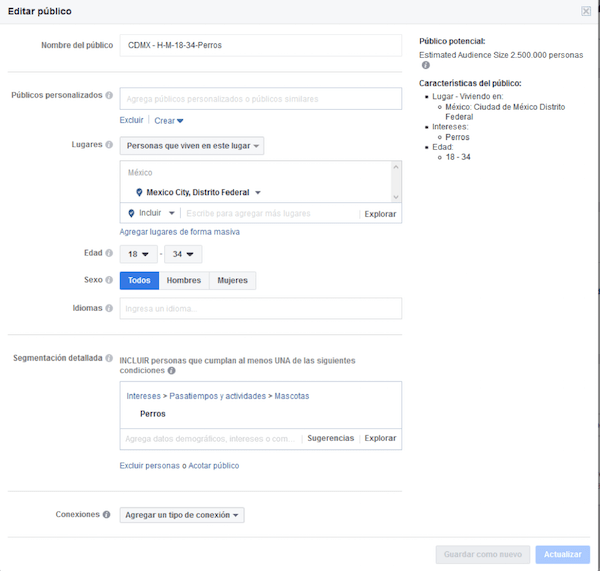The height and width of the screenshot is (571, 600).
Task: Click scroll up arrow in locations list
Action: tap(396, 167)
